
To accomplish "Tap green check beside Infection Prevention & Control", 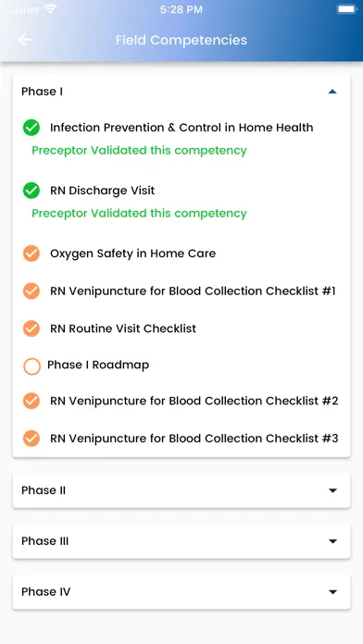I will pyautogui.click(x=31, y=128).
